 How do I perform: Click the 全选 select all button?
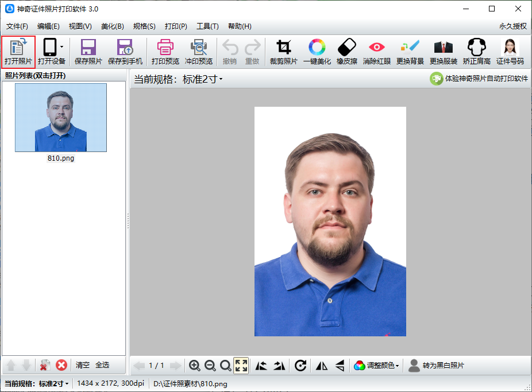[102, 365]
